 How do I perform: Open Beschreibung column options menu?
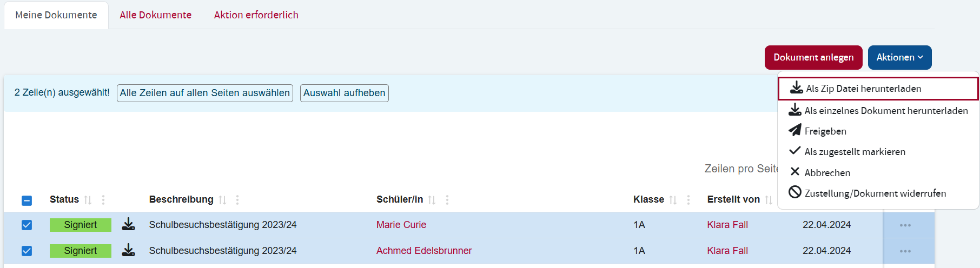[x=237, y=200]
